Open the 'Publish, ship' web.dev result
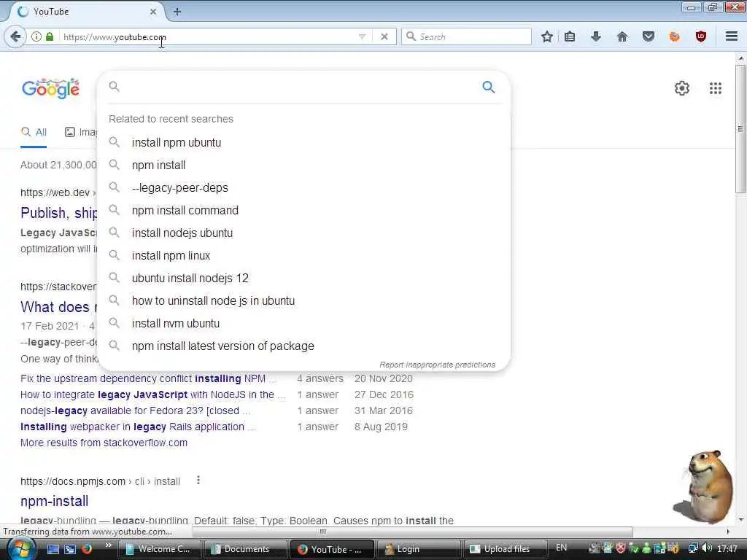The image size is (747, 560). 58,213
